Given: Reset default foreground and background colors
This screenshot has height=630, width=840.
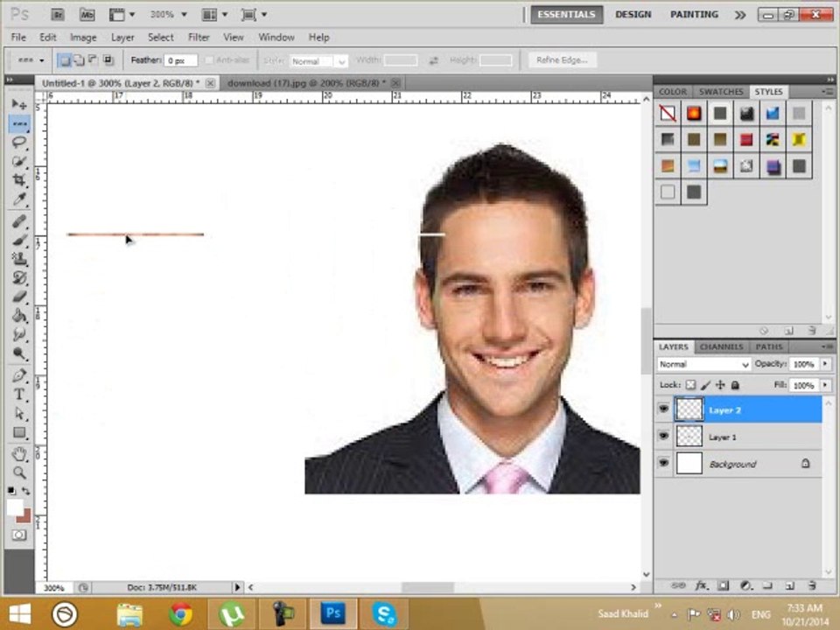Looking at the screenshot, I should [11, 491].
